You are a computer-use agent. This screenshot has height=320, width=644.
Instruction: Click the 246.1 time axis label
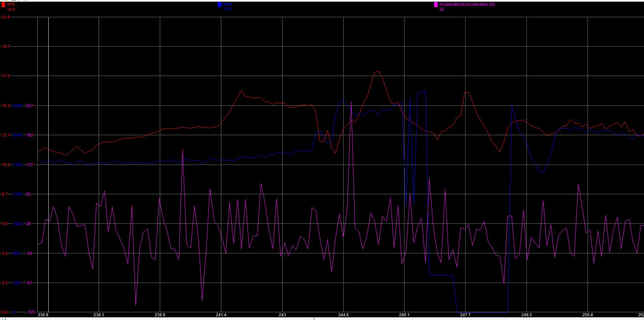pyautogui.click(x=404, y=315)
